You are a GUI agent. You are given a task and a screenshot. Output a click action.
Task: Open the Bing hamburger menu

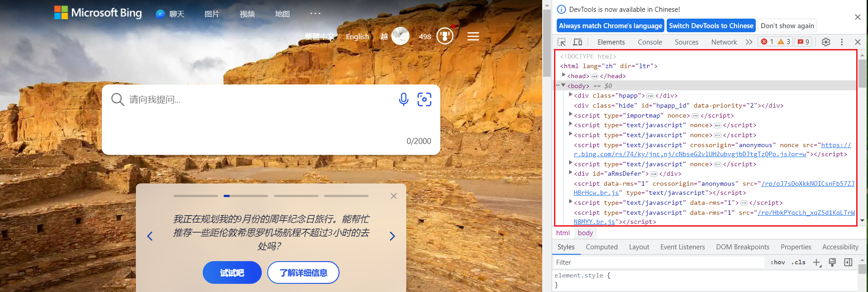[x=473, y=36]
